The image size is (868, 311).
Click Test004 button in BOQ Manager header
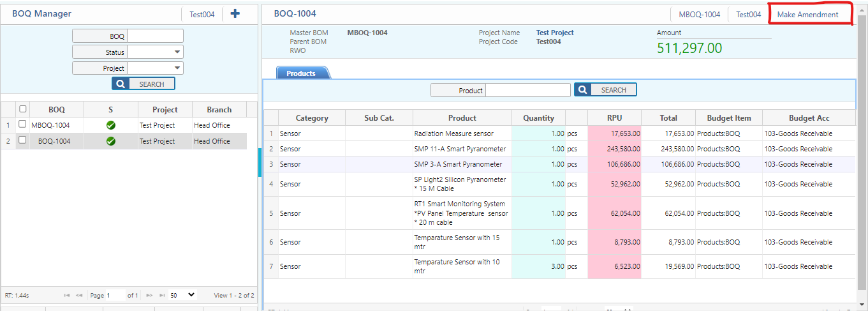[202, 14]
